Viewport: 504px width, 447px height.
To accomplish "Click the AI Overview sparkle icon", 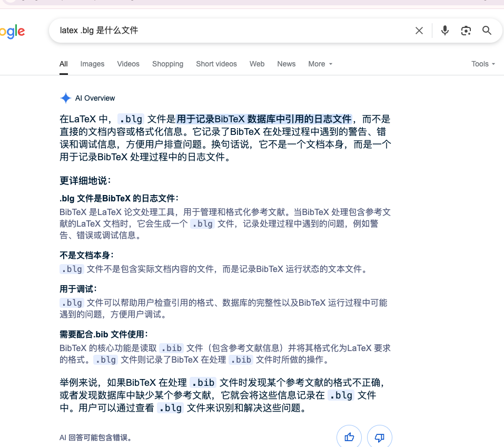I will click(66, 98).
